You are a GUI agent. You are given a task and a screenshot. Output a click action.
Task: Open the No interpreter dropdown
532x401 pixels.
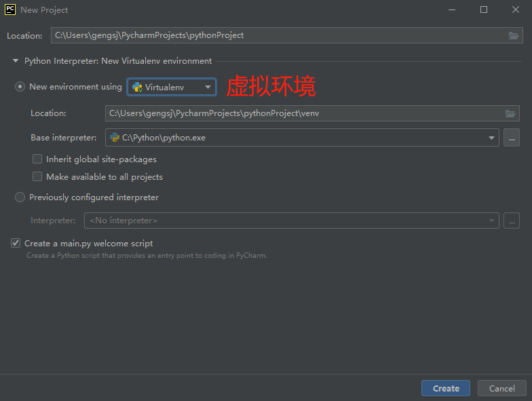[292, 221]
